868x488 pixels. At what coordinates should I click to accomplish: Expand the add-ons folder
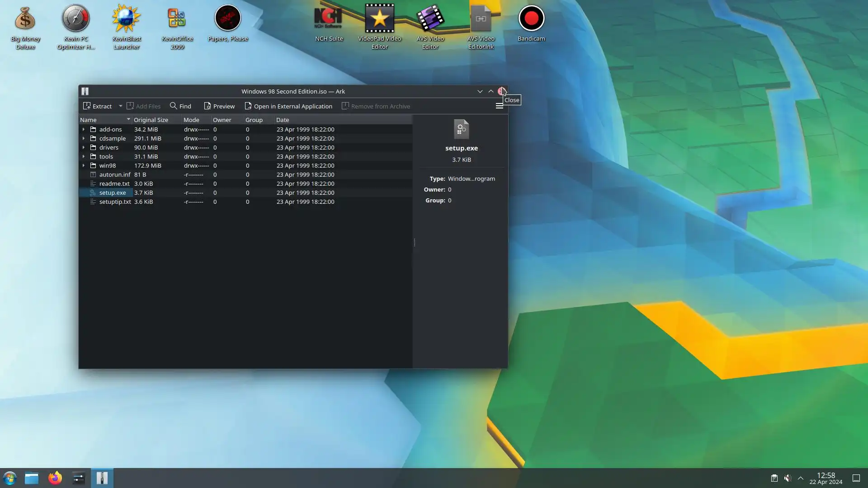(84, 129)
